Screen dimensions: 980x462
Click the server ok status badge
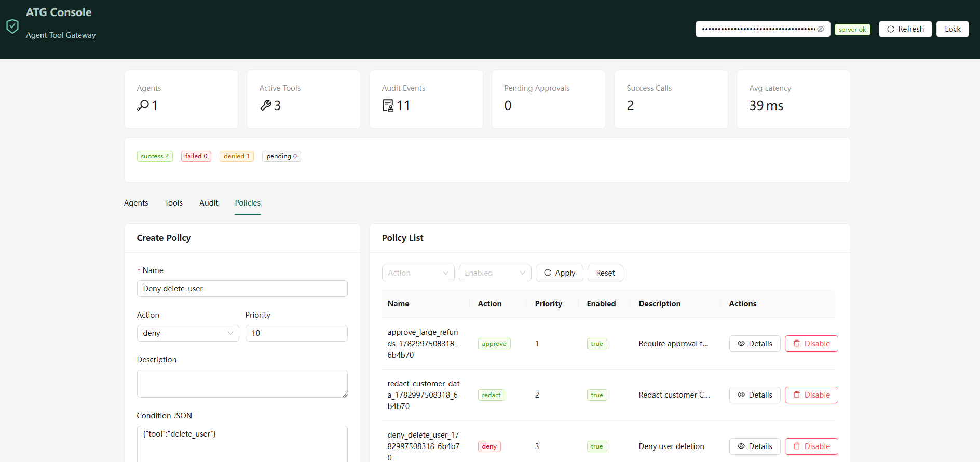(x=852, y=30)
